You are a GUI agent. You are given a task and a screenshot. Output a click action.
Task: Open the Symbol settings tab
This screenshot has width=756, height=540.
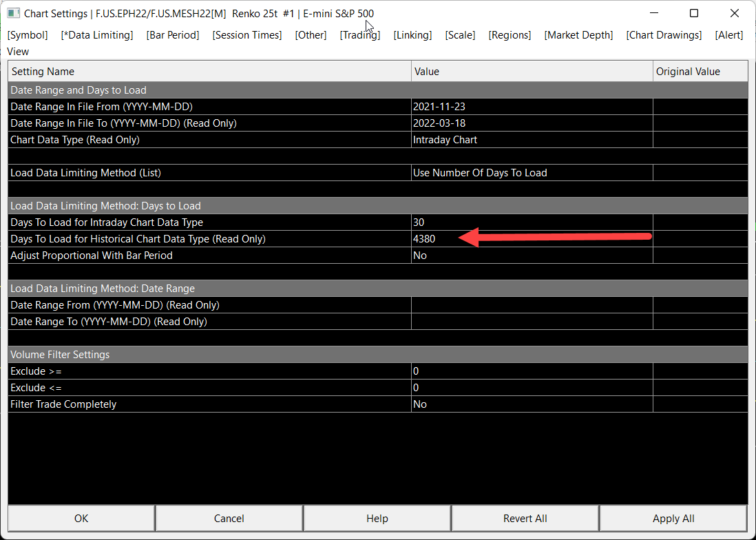(28, 35)
